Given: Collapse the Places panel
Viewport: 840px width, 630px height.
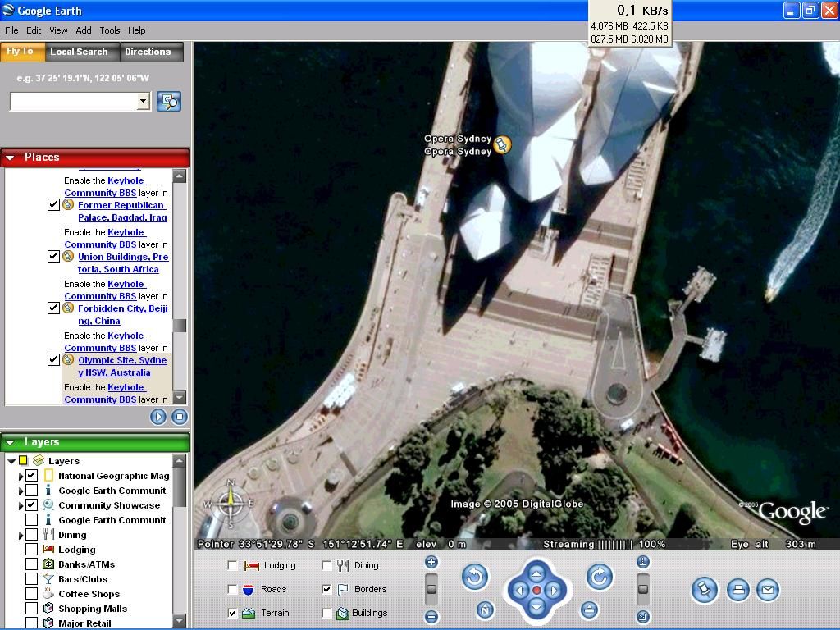Looking at the screenshot, I should pos(11,157).
